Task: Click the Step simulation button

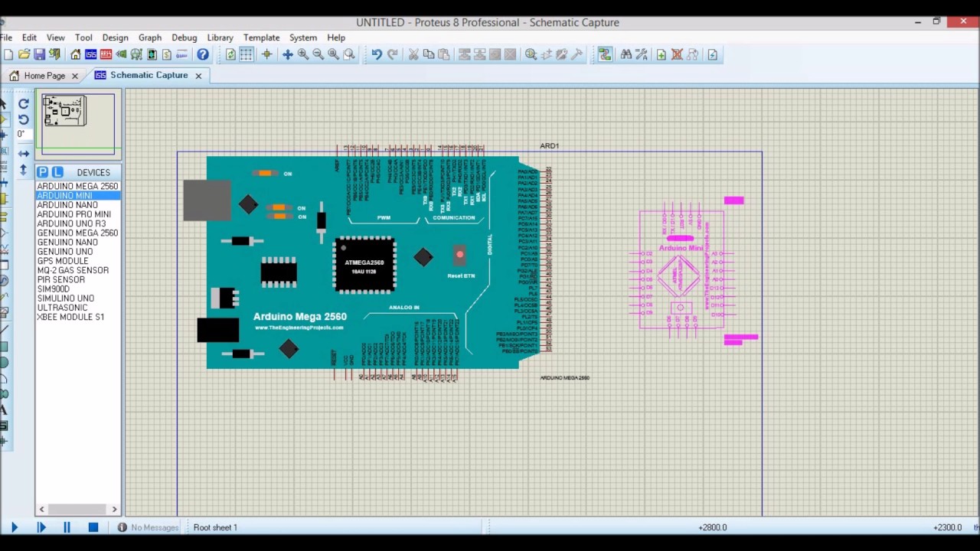Action: (x=41, y=527)
